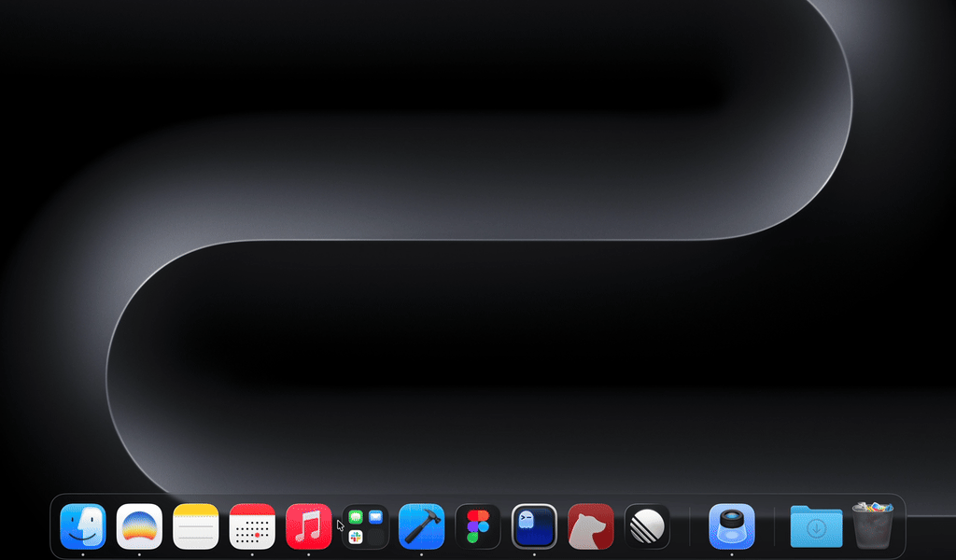Open the Trash in Dock
The height and width of the screenshot is (560, 956).
[x=873, y=525]
